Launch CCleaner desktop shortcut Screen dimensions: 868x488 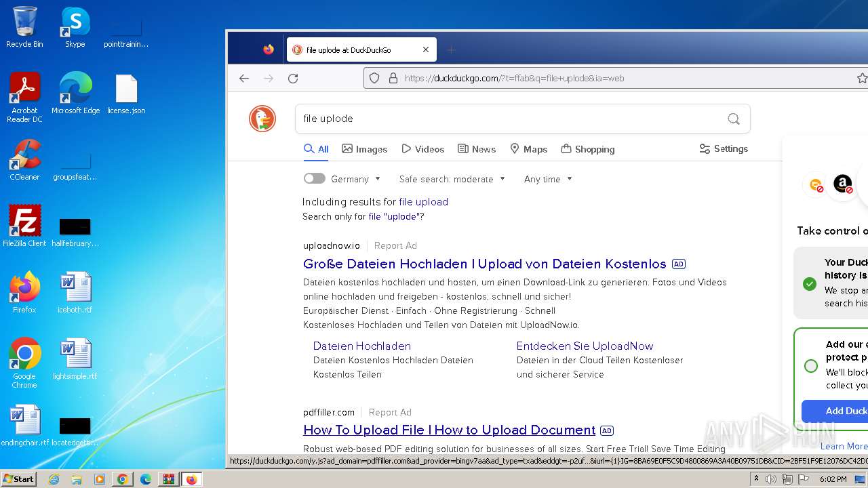[24, 160]
